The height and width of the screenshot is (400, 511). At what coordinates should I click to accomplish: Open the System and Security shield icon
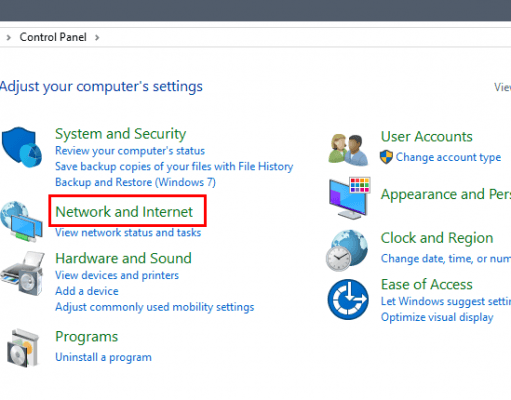tap(22, 147)
